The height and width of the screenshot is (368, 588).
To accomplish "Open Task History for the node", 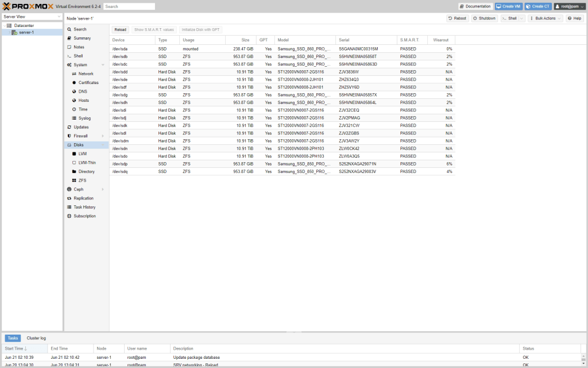I will coord(84,207).
